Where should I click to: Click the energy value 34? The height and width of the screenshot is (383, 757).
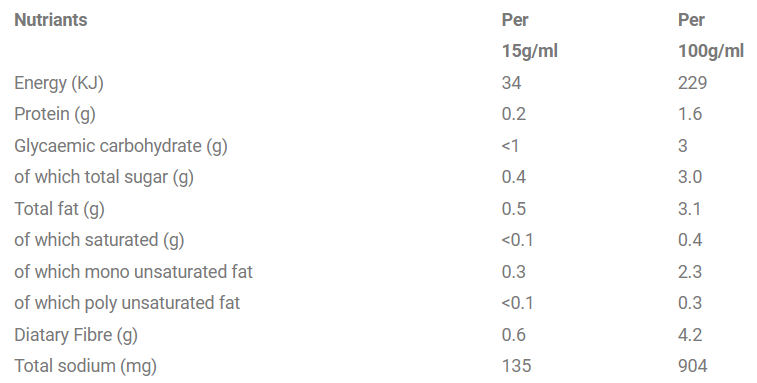511,83
